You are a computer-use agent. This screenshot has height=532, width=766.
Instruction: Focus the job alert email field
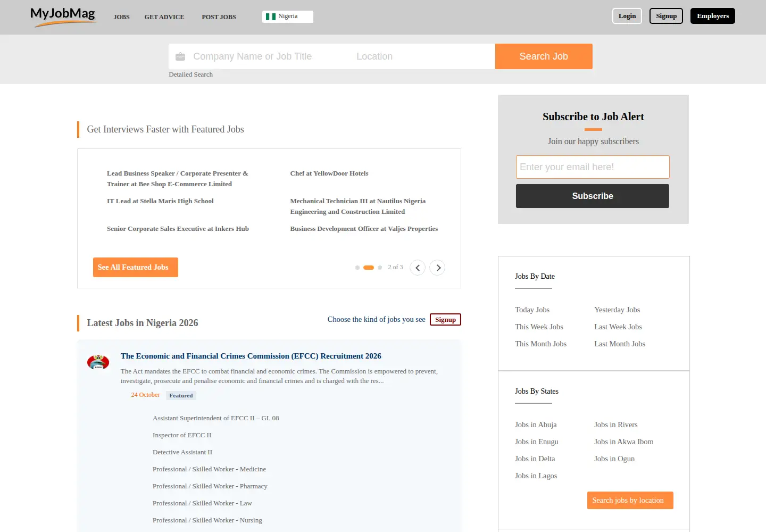coord(593,167)
